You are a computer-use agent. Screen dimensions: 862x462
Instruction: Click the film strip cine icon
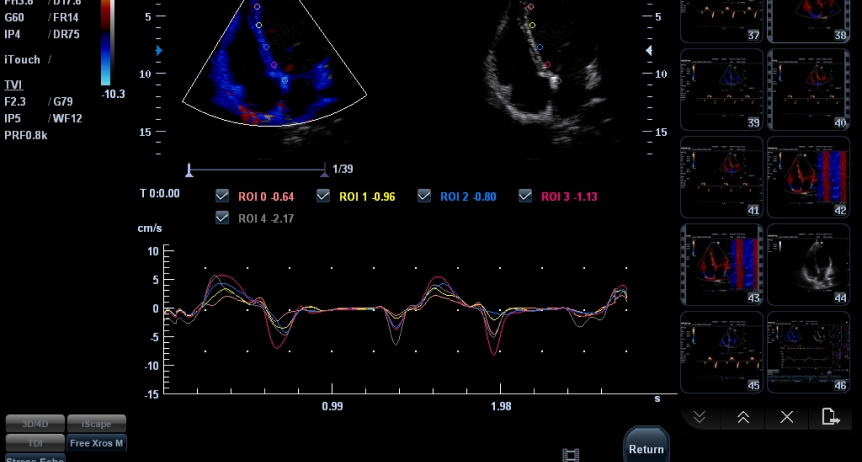coord(571,455)
